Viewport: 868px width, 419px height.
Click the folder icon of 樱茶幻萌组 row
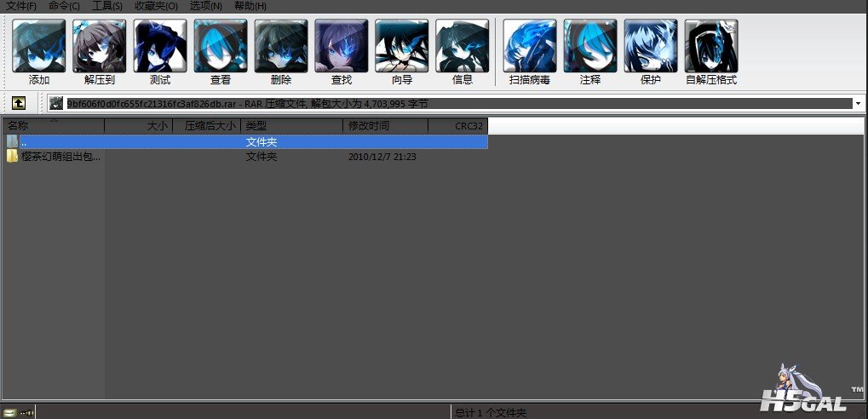(x=12, y=157)
